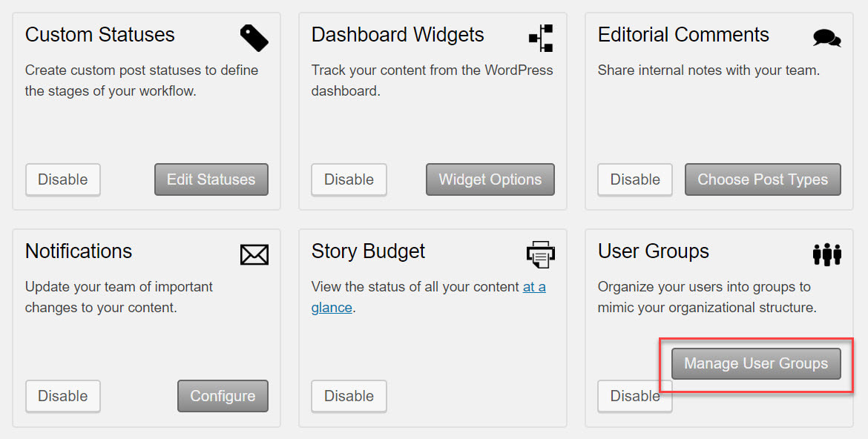Click the Dashboard Widgets hierarchy icon

click(x=541, y=39)
